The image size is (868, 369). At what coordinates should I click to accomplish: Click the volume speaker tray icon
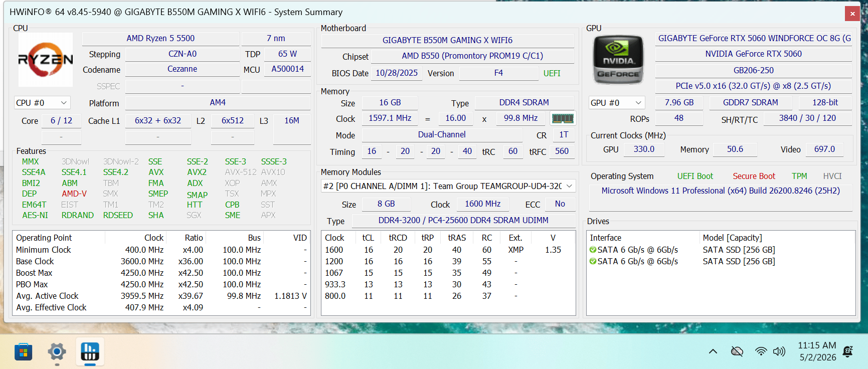pyautogui.click(x=779, y=351)
